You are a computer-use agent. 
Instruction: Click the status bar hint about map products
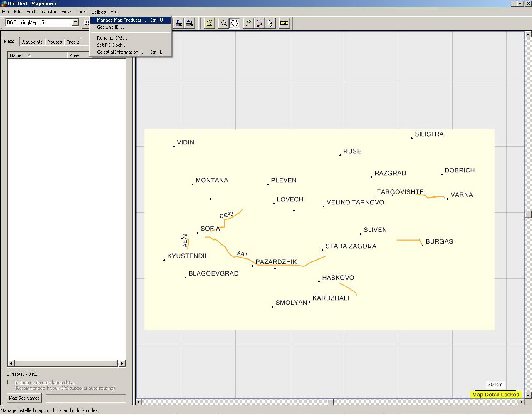point(49,410)
